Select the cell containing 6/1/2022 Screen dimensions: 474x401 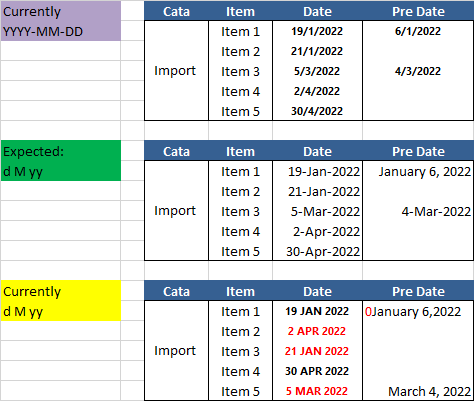418,31
